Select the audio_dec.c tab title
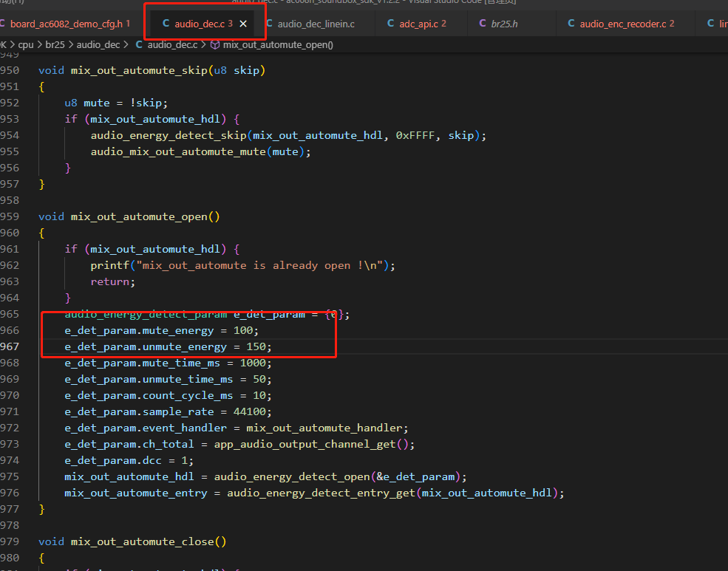 coord(200,24)
